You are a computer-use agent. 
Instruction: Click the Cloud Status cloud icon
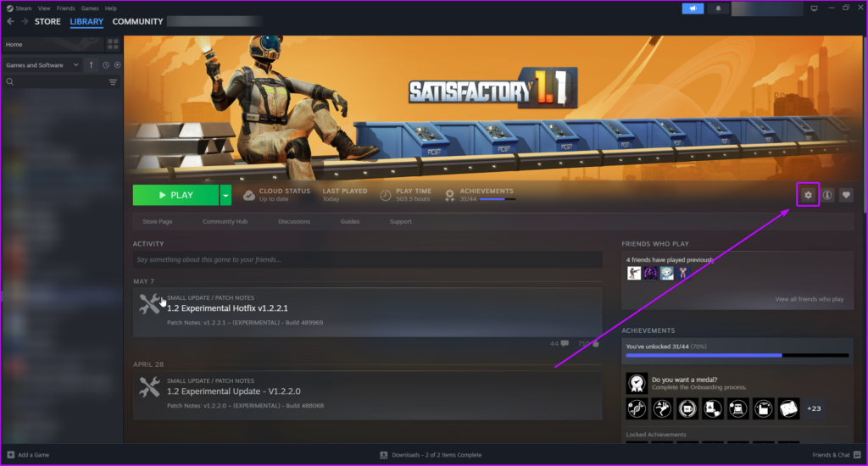click(249, 195)
